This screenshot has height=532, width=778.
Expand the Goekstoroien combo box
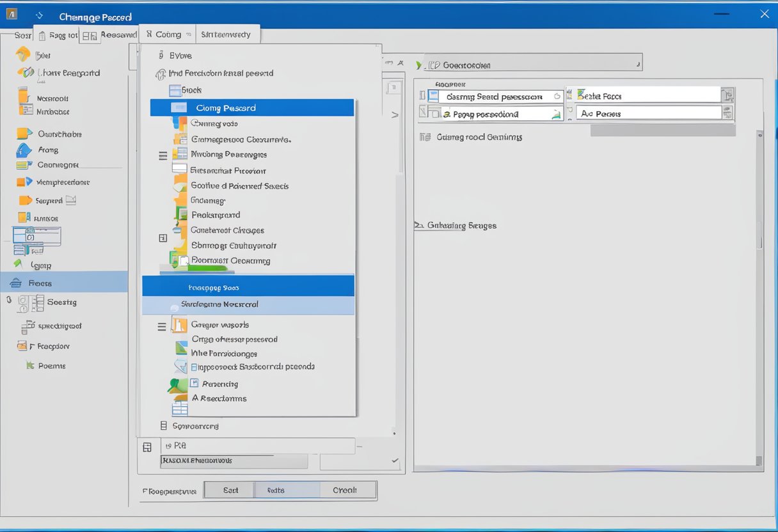(637, 65)
